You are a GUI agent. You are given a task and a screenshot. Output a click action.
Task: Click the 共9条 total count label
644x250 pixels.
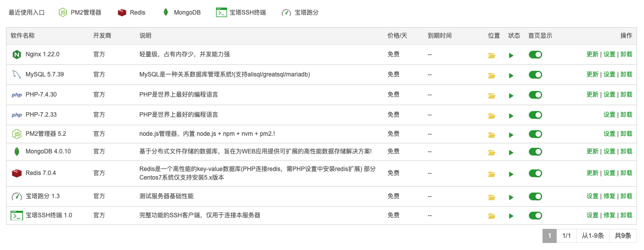click(x=623, y=236)
